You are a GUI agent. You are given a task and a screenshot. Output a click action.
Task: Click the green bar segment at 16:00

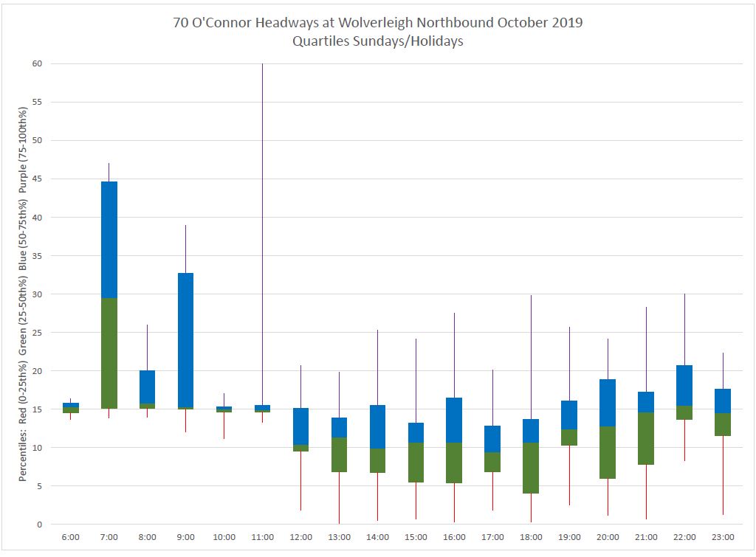454,463
